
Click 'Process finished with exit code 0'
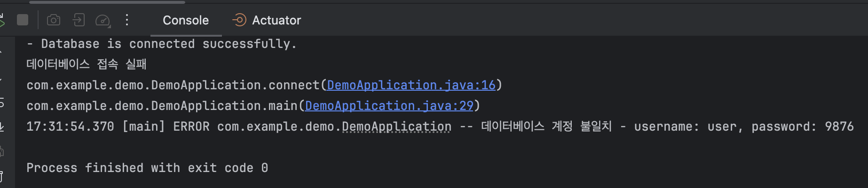click(x=147, y=168)
